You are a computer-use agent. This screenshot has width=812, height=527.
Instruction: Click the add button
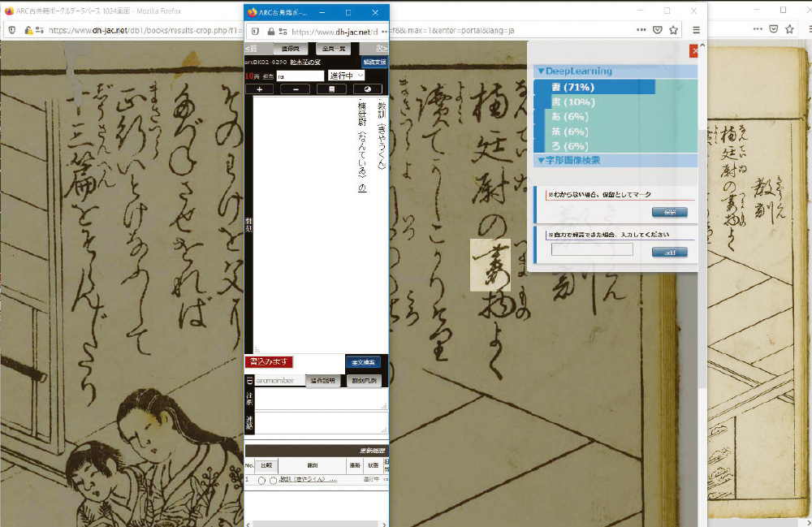click(x=670, y=252)
